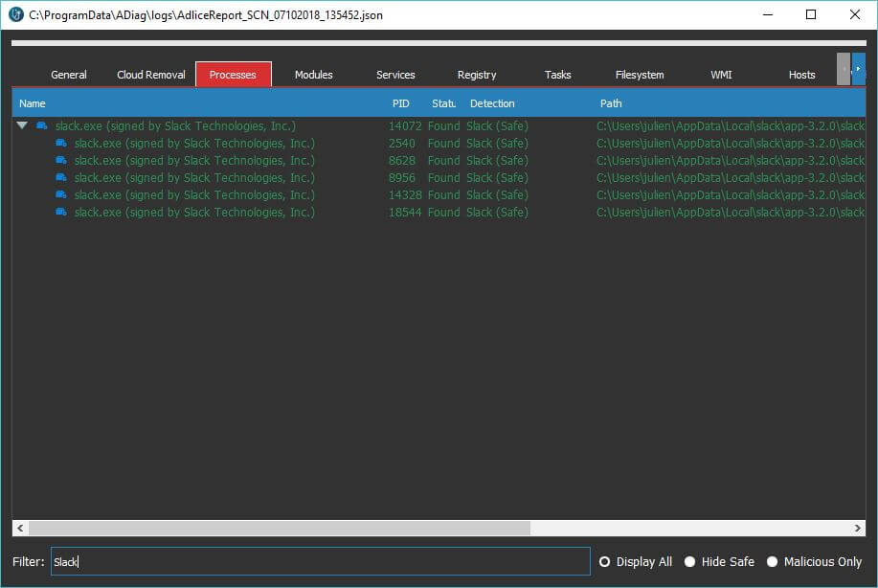Select the Display All radio button
Image resolution: width=878 pixels, height=588 pixels.
[604, 562]
